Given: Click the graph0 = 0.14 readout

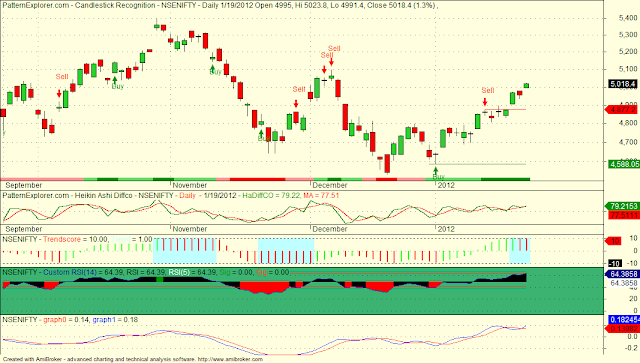Looking at the screenshot, I should pyautogui.click(x=67, y=320).
